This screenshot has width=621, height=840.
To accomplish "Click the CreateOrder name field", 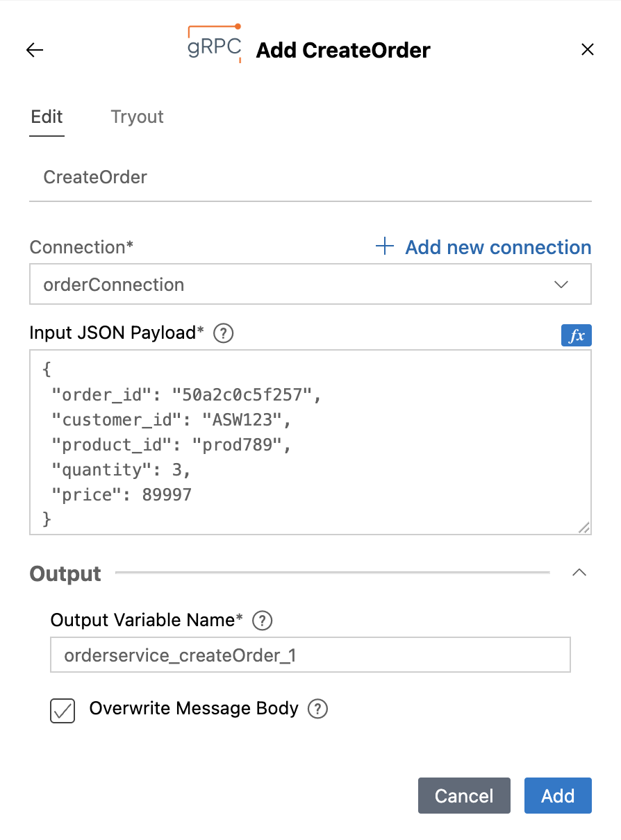I will (310, 178).
